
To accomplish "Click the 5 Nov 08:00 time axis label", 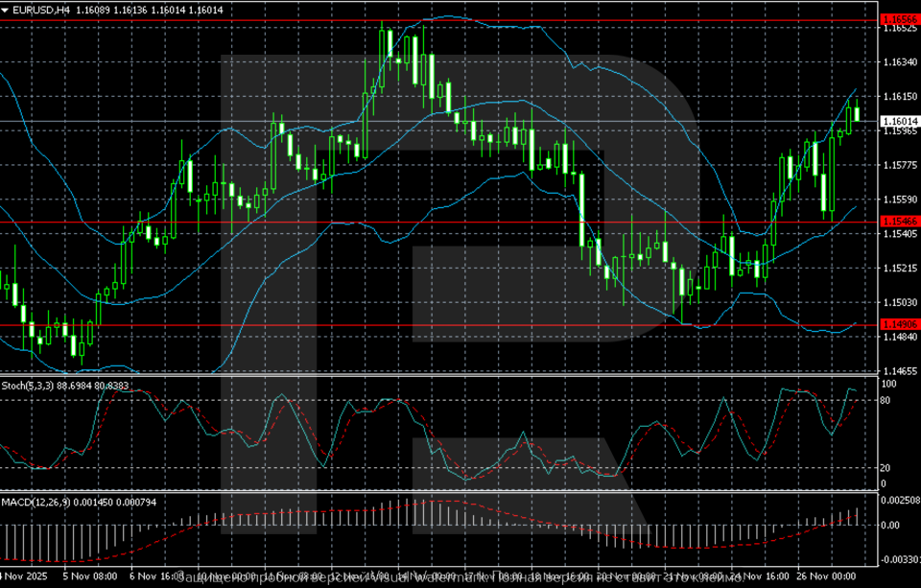I will (x=90, y=577).
